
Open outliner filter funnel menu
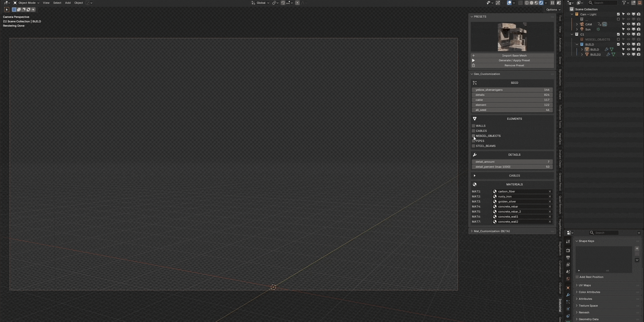625,3
